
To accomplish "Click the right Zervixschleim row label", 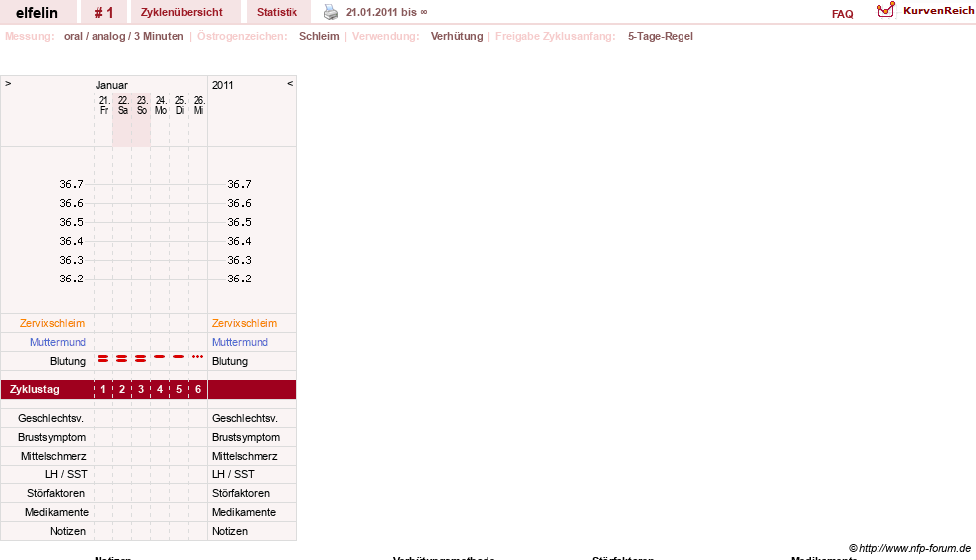I will (244, 323).
